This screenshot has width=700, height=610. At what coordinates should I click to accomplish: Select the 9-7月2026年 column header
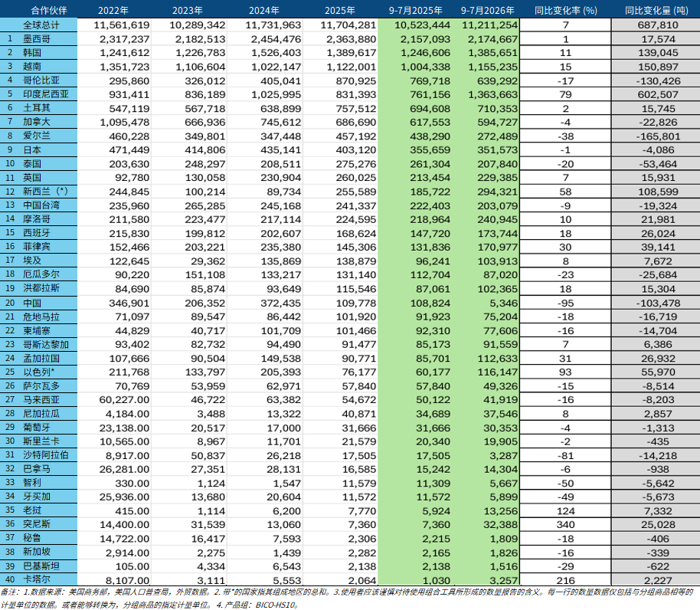click(x=488, y=10)
